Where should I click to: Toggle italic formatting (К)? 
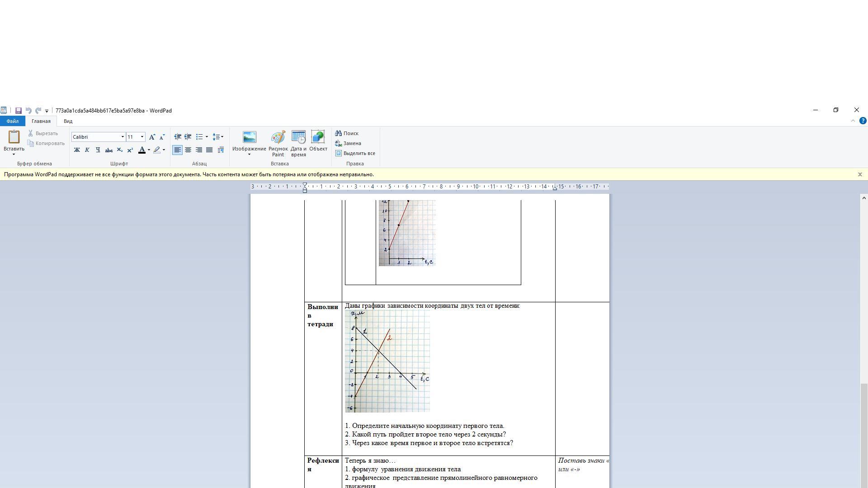(x=87, y=150)
